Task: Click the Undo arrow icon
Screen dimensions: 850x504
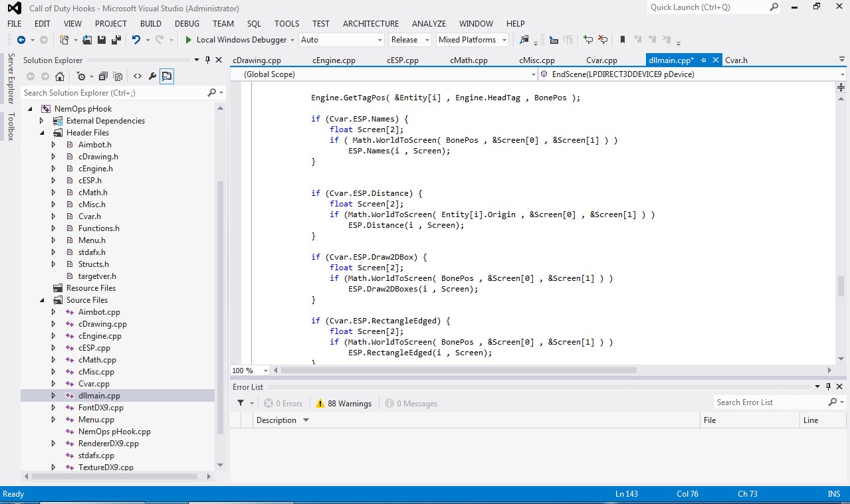Action: (136, 40)
